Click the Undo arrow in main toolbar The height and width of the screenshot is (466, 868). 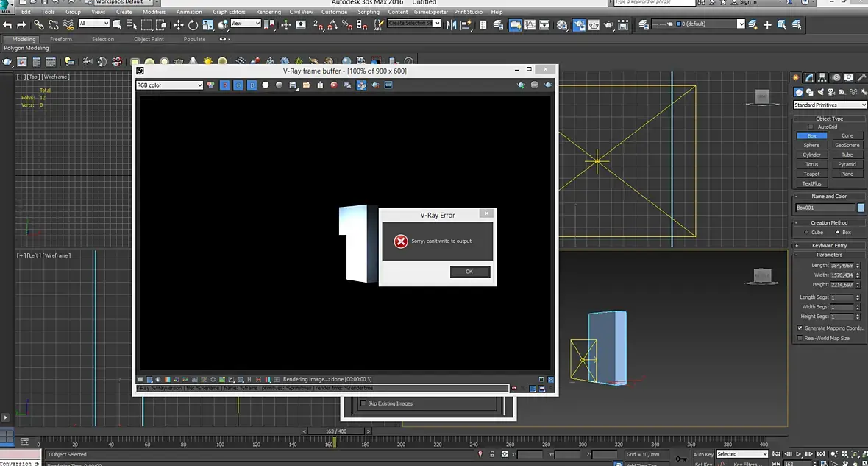[7, 24]
